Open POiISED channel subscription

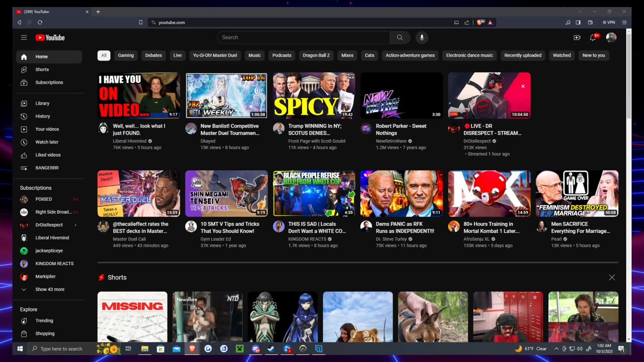point(49,199)
